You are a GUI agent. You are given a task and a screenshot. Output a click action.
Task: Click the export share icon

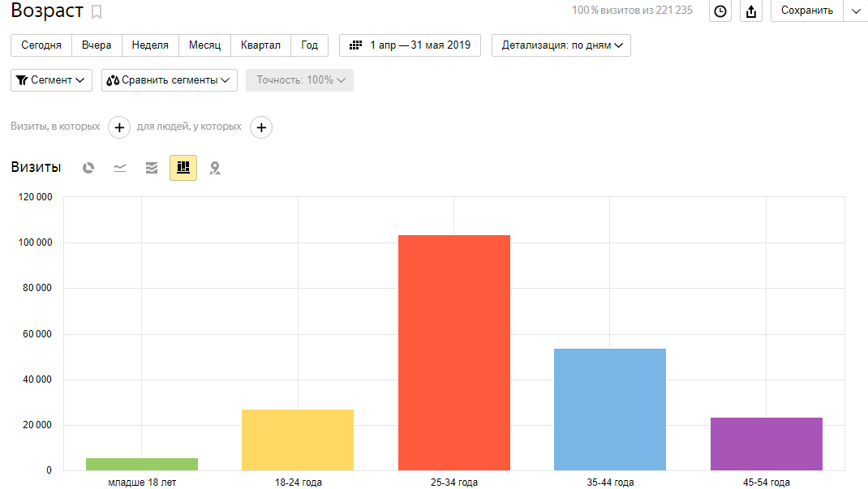(x=751, y=11)
